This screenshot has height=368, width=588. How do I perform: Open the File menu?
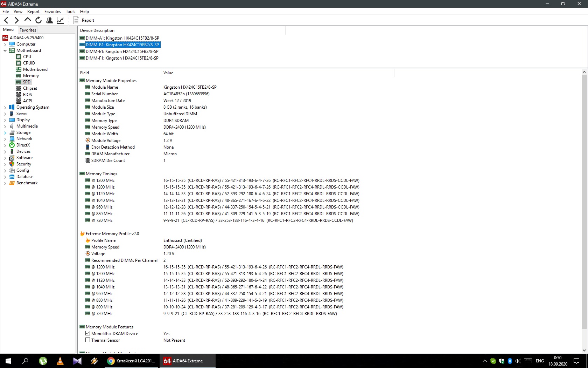coord(6,12)
